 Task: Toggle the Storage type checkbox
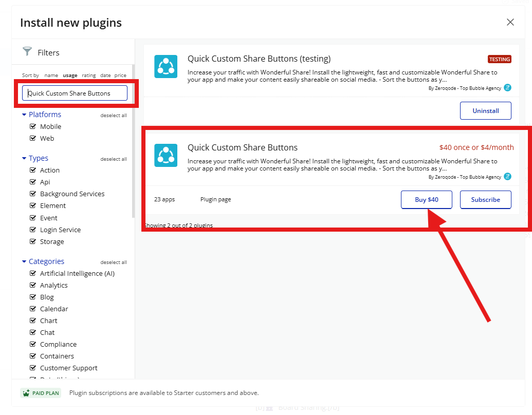coord(33,242)
